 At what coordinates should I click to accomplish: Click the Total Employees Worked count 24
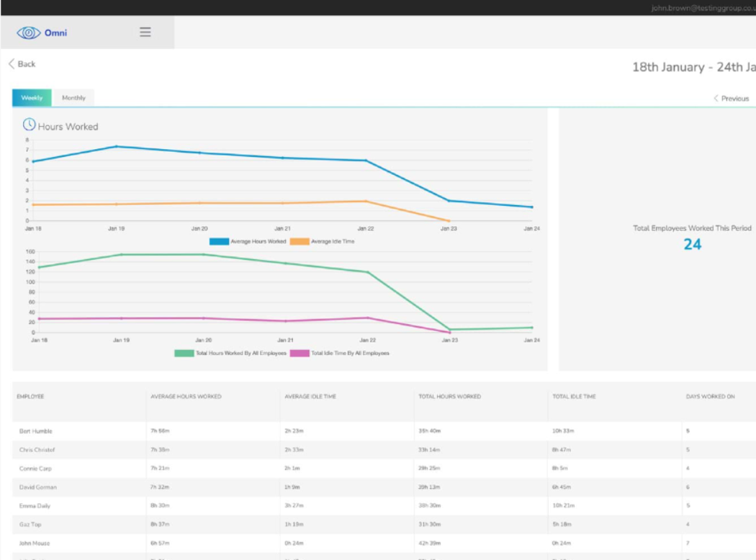tap(693, 244)
